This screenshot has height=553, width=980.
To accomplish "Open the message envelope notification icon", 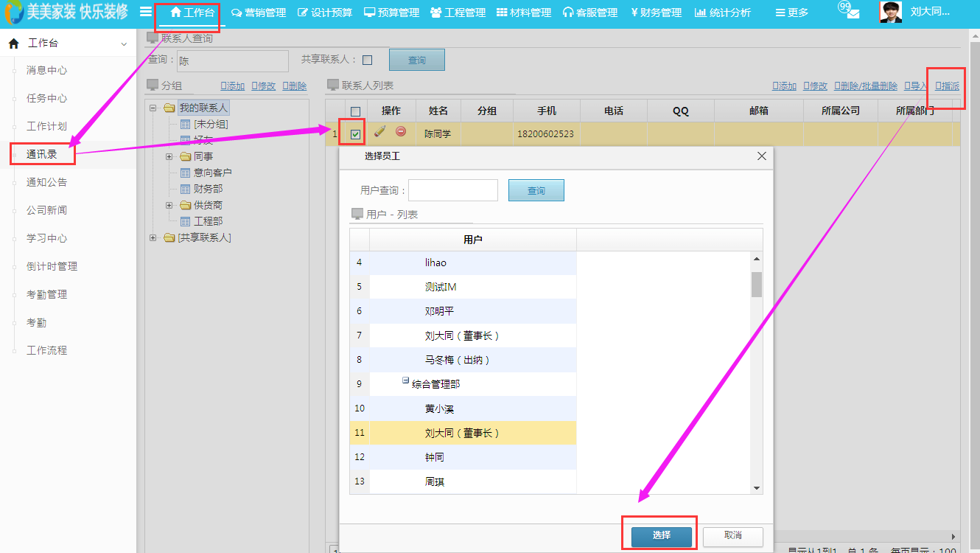I will 853,13.
